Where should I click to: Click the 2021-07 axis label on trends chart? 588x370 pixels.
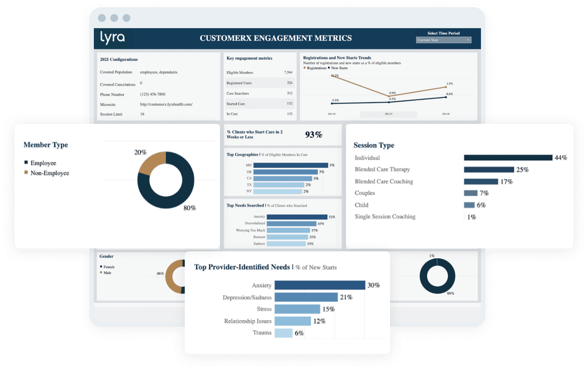(389, 114)
